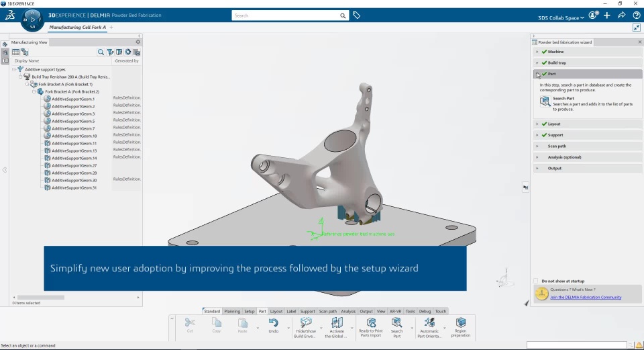Click the tag icon beside search bar
This screenshot has height=350, width=644.
[x=356, y=15]
